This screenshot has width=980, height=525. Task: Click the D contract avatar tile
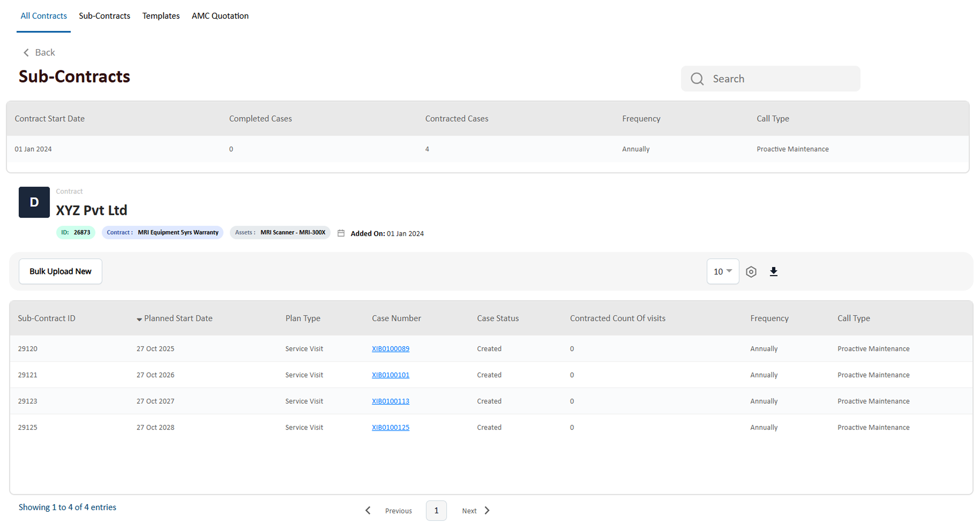tap(34, 202)
